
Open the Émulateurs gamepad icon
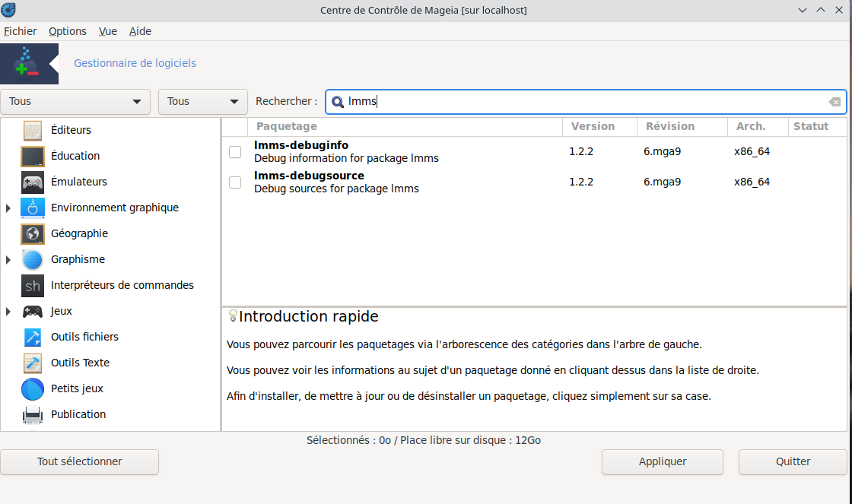[33, 182]
